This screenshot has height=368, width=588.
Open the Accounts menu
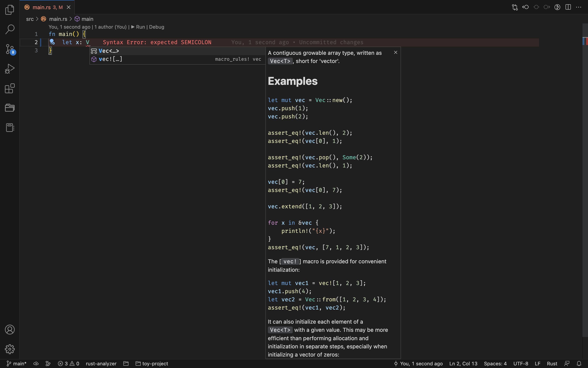10,330
